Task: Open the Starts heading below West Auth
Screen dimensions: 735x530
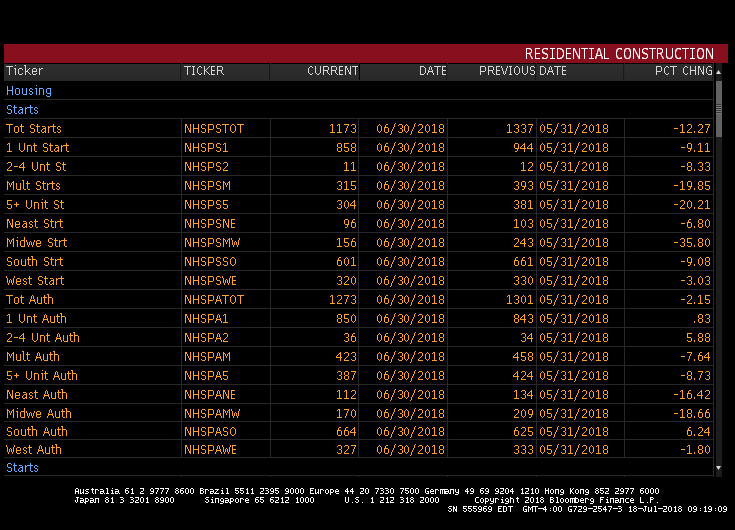Action: click(22, 468)
